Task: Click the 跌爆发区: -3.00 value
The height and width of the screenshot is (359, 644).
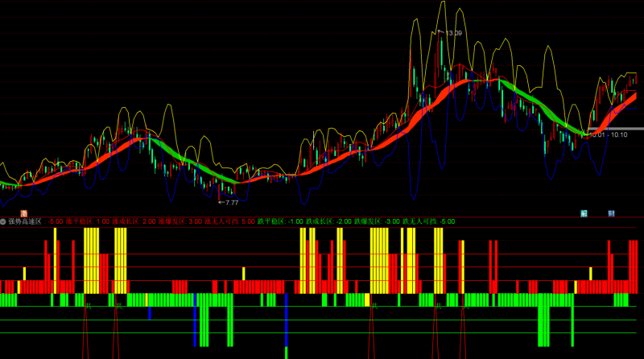Action: pyautogui.click(x=377, y=221)
